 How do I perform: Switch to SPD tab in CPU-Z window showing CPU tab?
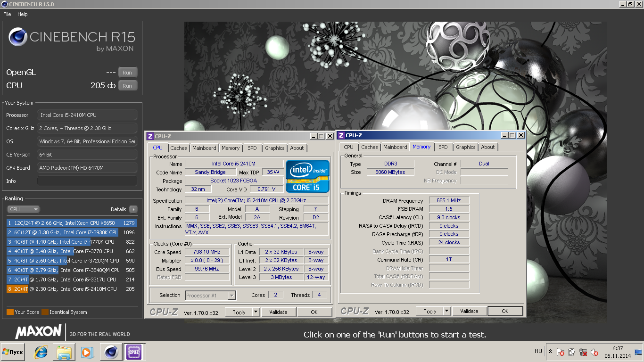252,148
